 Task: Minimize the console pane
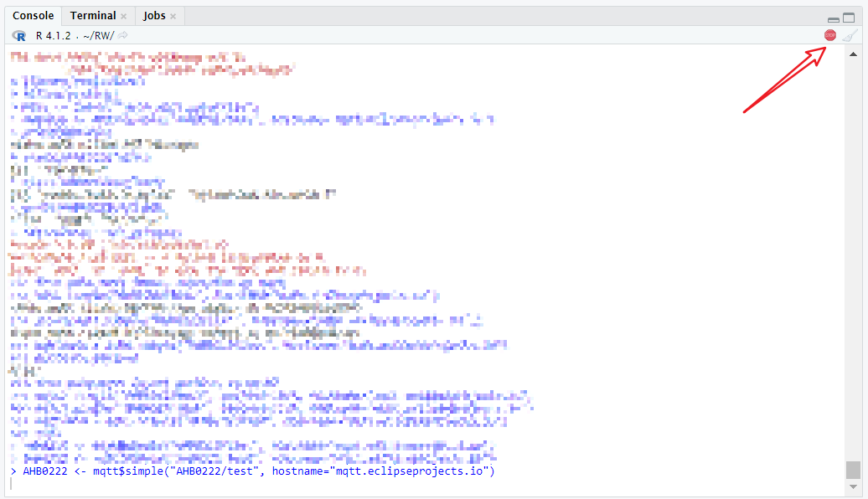(833, 18)
